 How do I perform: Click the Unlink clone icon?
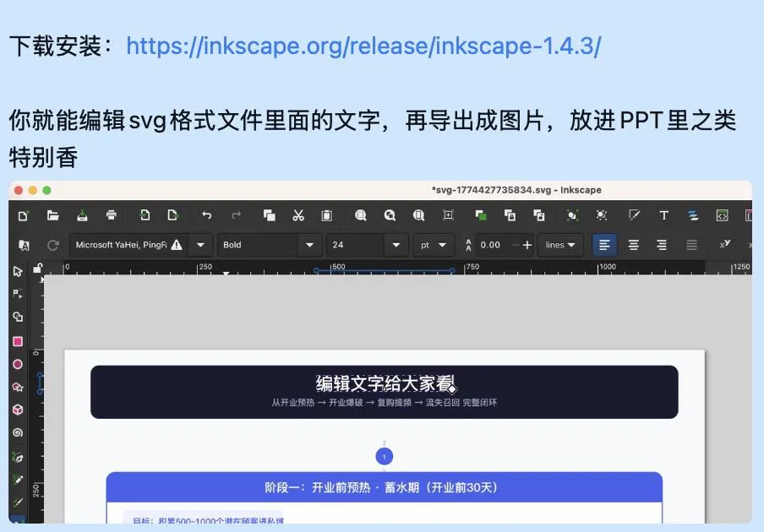pos(539,215)
